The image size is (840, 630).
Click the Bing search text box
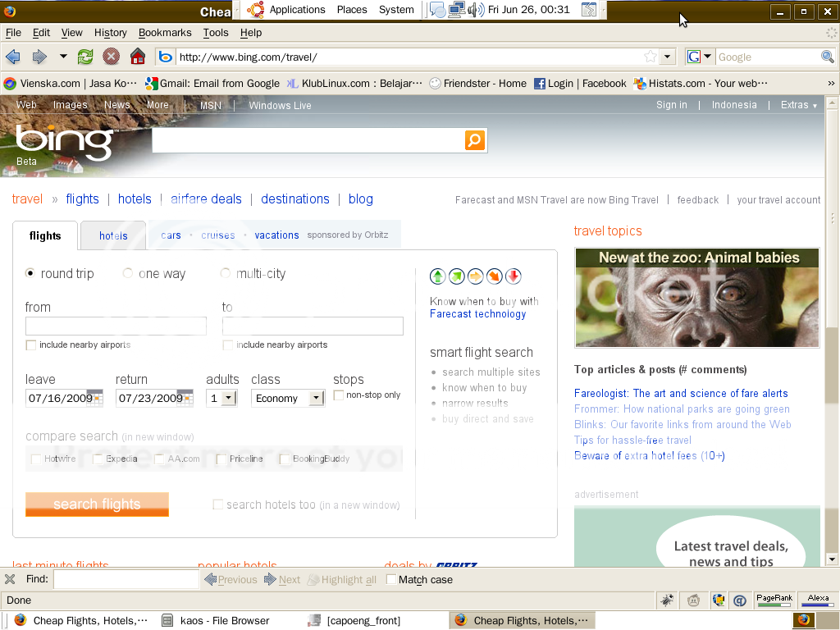click(308, 140)
